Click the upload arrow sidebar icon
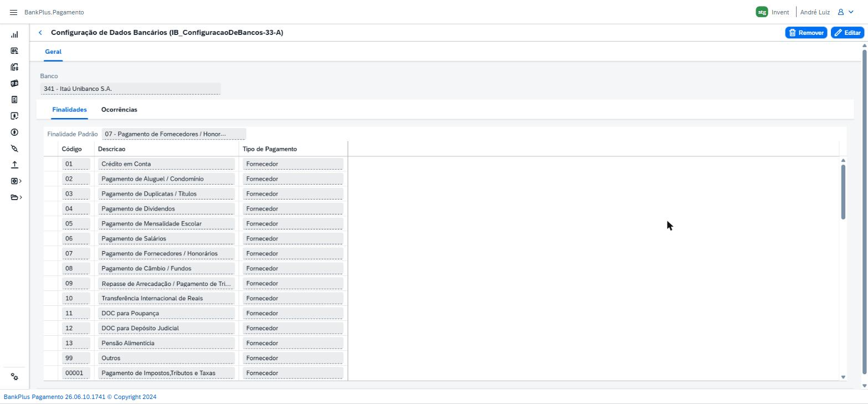The image size is (868, 404). (14, 165)
